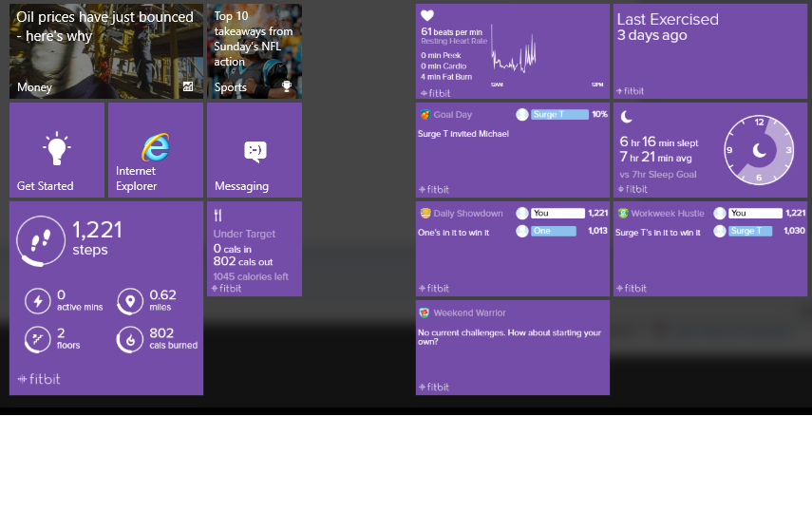Screen dimensions: 812x511
Task: Click '1045 calories left' text
Action: tap(251, 276)
